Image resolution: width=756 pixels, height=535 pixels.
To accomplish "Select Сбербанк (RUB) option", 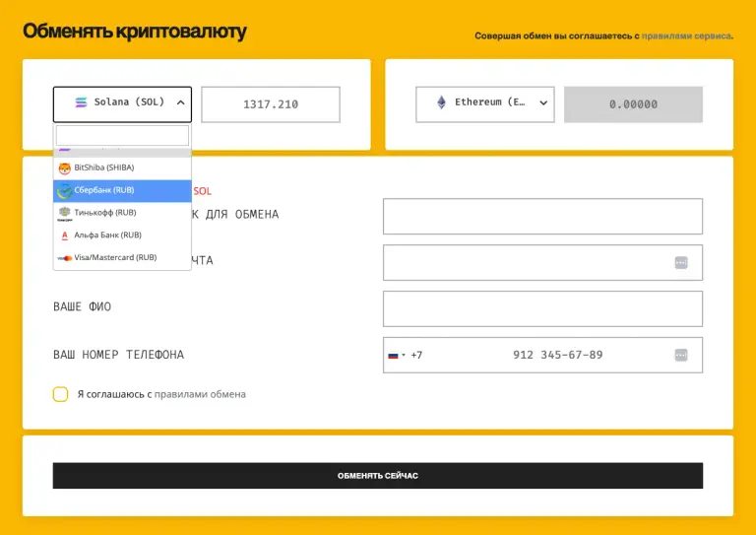I will pyautogui.click(x=122, y=190).
